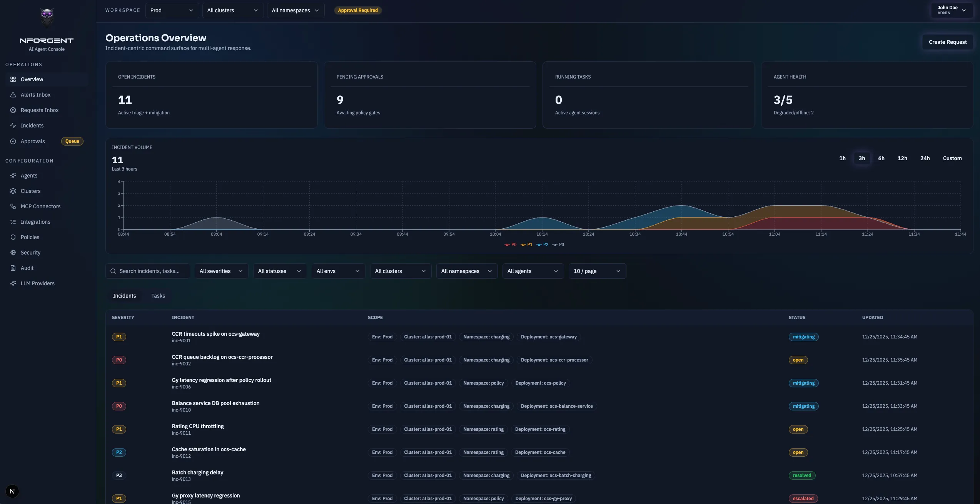This screenshot has height=504, width=980.
Task: Open the All severities dropdown
Action: click(220, 271)
